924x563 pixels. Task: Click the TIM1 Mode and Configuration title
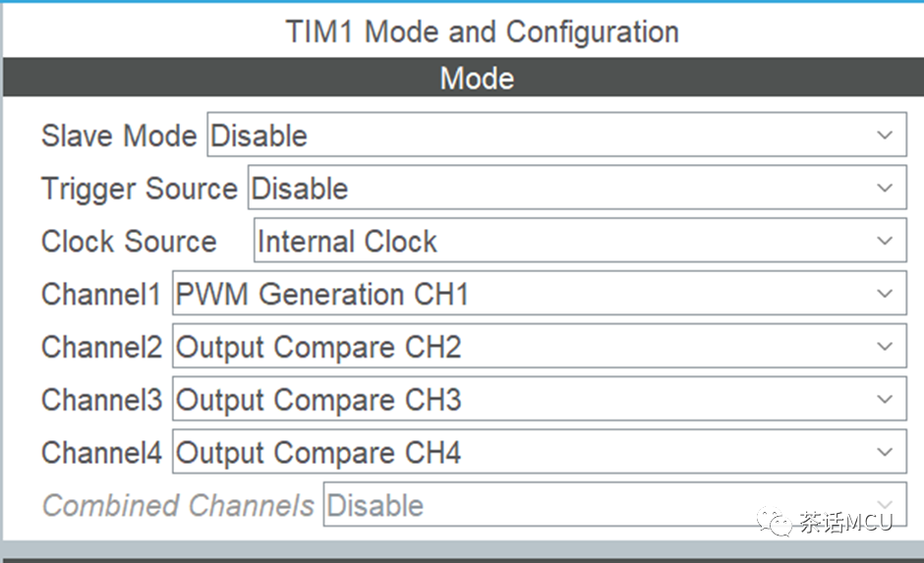(482, 31)
